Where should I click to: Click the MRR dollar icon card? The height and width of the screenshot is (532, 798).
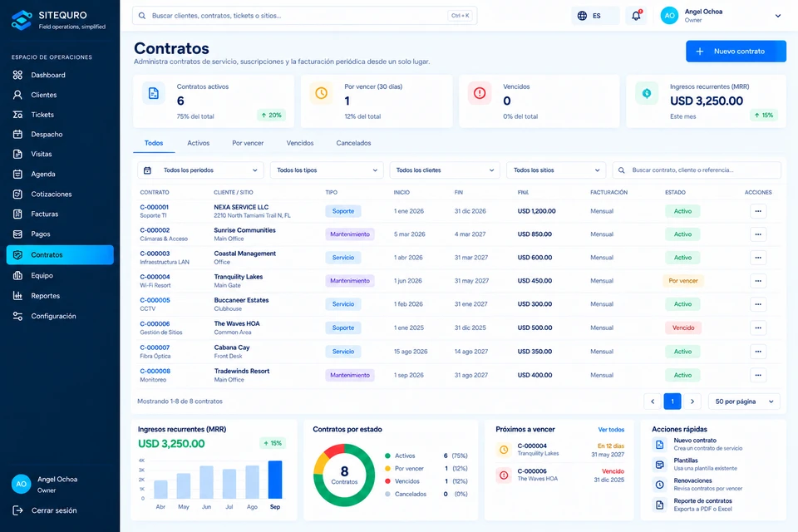coord(647,93)
